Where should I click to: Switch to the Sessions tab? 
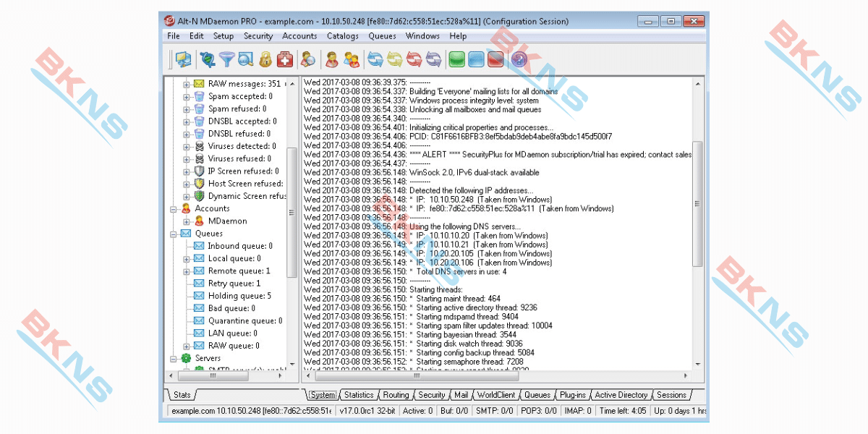coord(671,395)
